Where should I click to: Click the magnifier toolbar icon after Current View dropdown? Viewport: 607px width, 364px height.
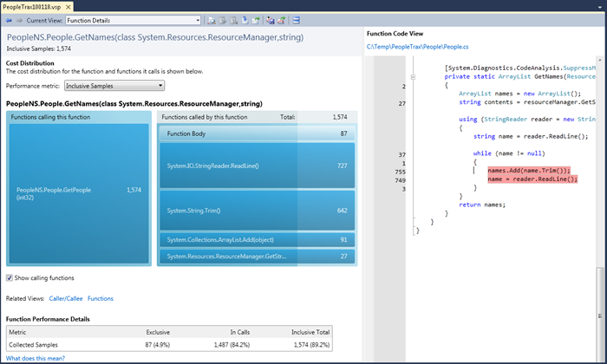212,21
